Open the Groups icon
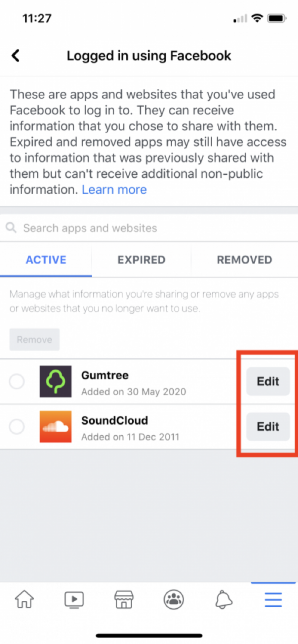 173,599
